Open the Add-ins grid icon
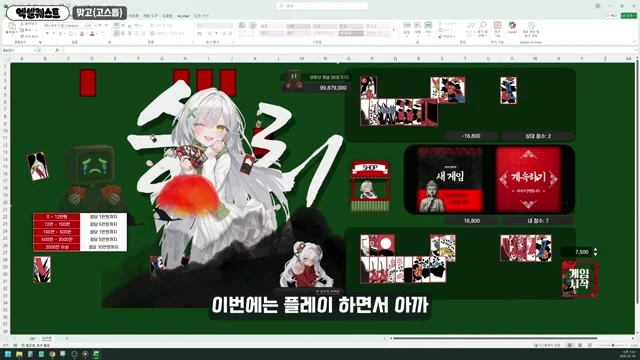This screenshot has width=640, height=360. (497, 26)
